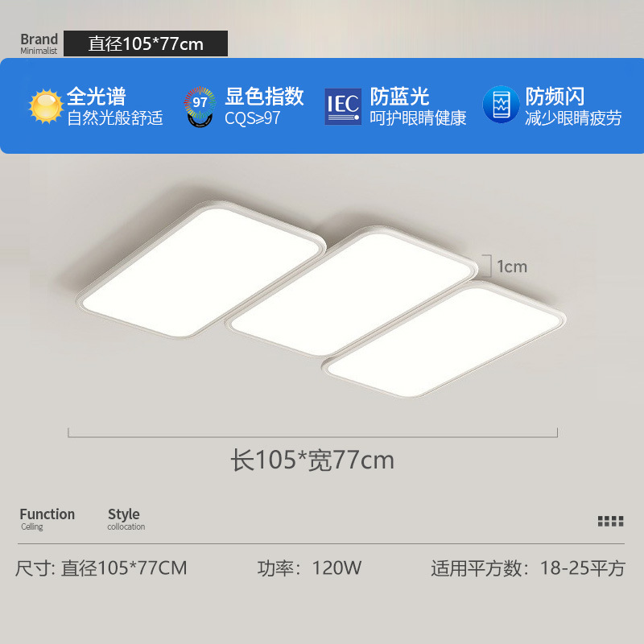
Task: Click the 防频闪 heading text
Action: click(555, 97)
